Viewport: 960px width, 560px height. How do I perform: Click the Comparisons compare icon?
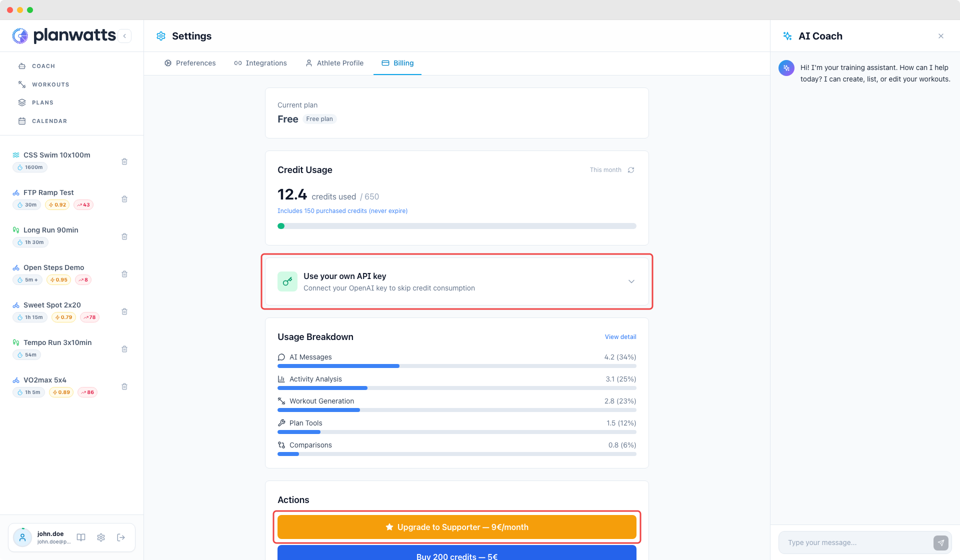281,445
